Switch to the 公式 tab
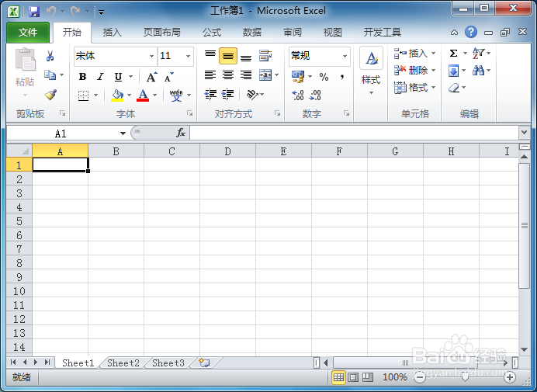The width and height of the screenshot is (537, 392). point(212,33)
